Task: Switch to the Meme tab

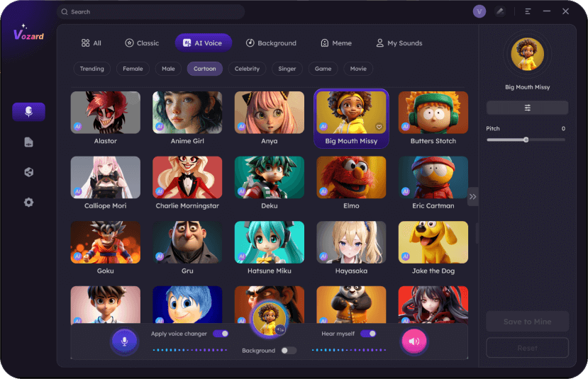Action: point(335,43)
